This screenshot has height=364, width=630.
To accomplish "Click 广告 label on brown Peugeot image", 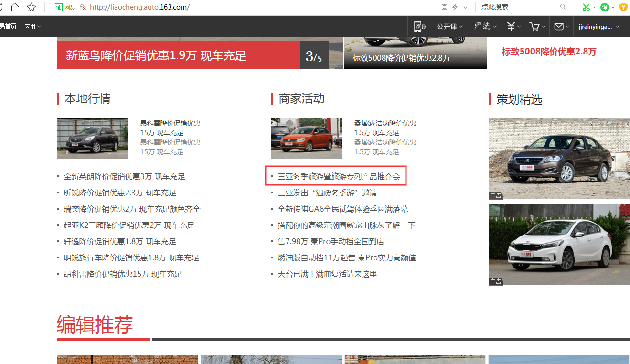I will pyautogui.click(x=495, y=195).
